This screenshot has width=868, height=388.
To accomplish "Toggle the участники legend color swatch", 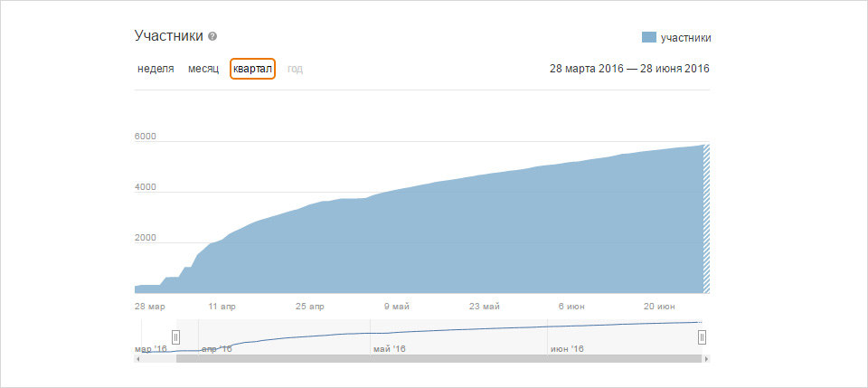I will click(x=649, y=37).
